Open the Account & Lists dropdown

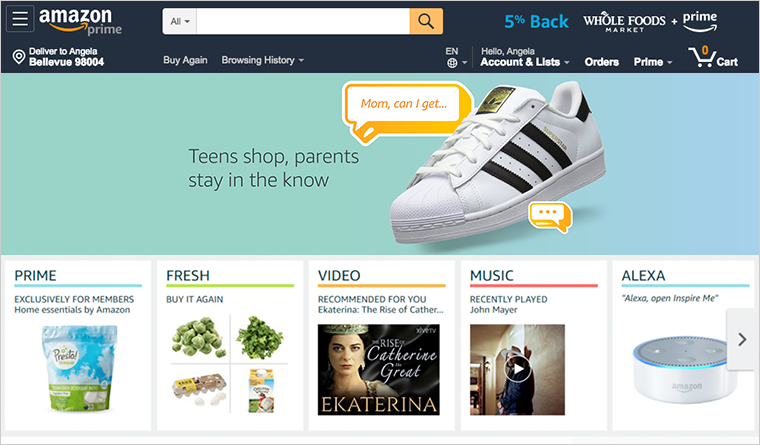tap(525, 62)
